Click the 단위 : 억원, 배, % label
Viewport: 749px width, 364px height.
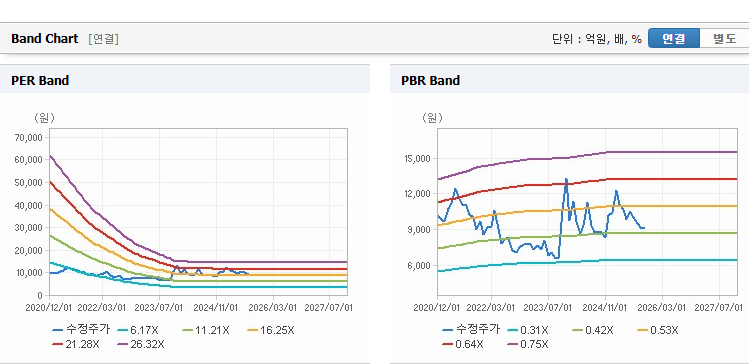tap(597, 39)
